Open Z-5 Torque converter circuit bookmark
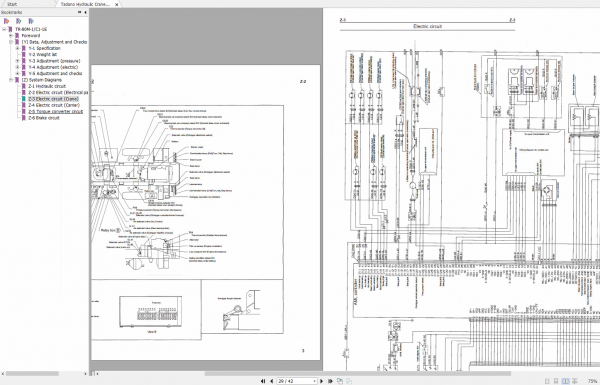This screenshot has height=385, width=600. click(x=56, y=111)
